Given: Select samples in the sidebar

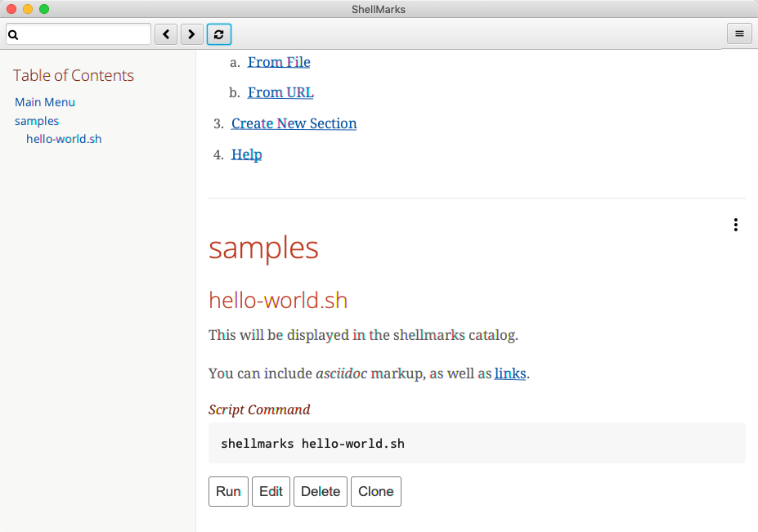Looking at the screenshot, I should coord(36,120).
